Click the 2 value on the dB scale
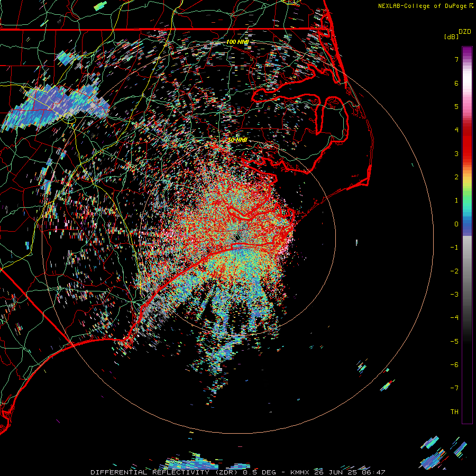 456,177
